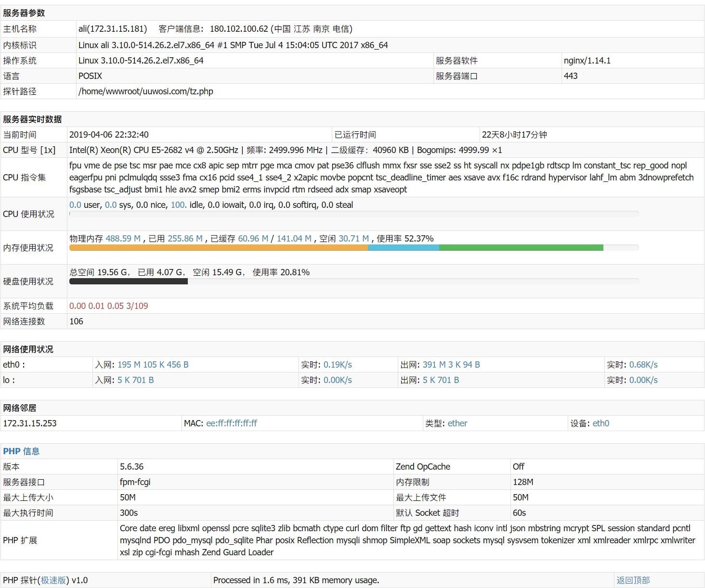Click the 网络使用状况 section header
705x588 pixels.
click(x=28, y=349)
